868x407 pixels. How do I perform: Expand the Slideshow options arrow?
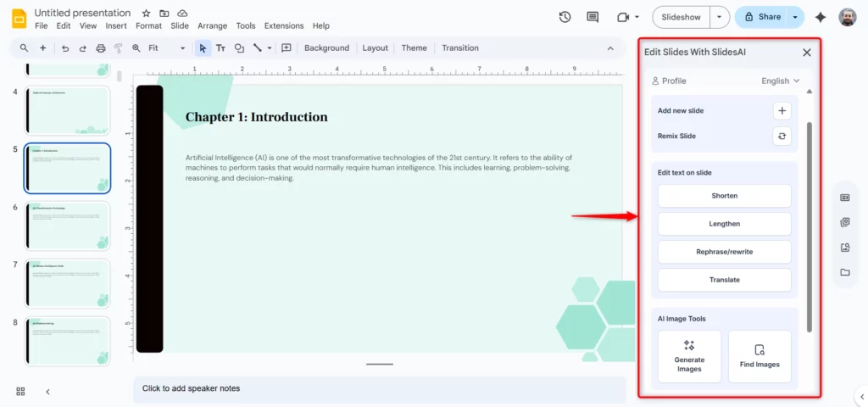720,17
